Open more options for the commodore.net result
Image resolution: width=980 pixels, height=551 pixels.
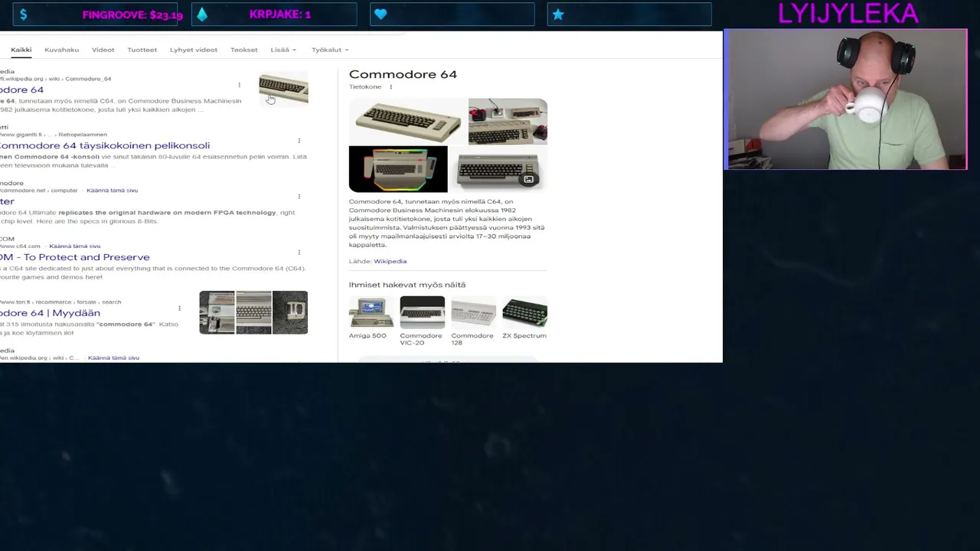tap(299, 197)
